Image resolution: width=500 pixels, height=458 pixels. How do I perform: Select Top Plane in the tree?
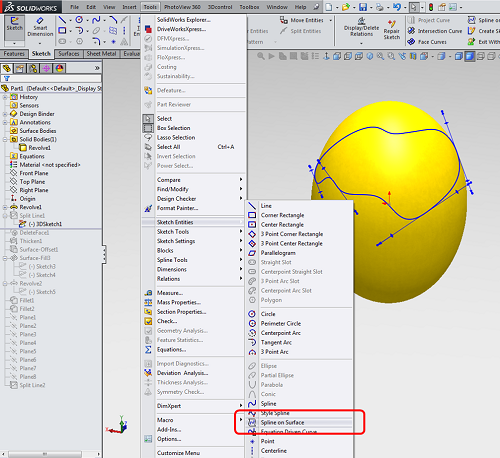32,182
